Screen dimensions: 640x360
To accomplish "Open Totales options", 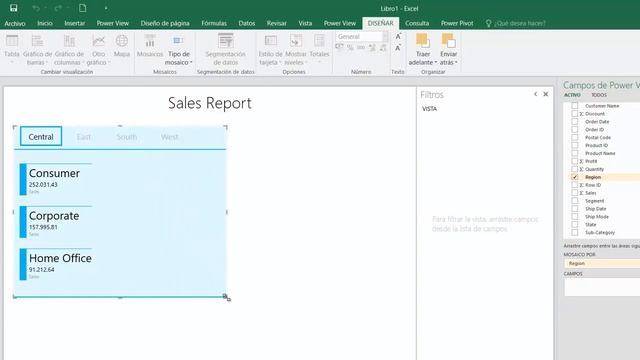I will coord(319,49).
